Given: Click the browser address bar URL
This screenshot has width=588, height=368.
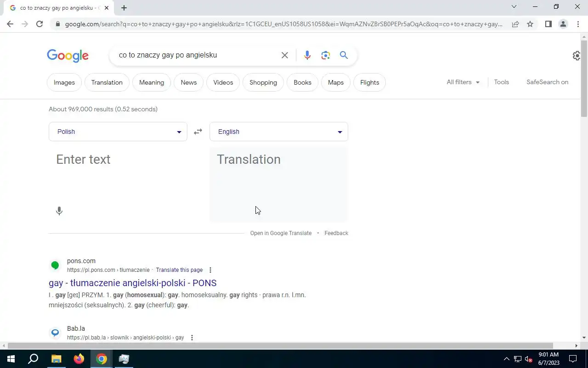Looking at the screenshot, I should 283,24.
